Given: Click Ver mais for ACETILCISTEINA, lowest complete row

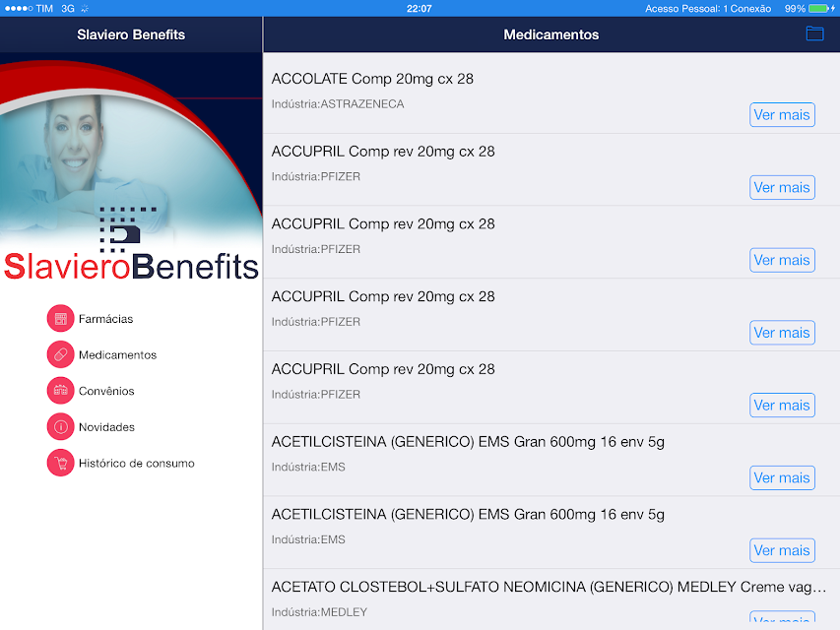Looking at the screenshot, I should 782,550.
